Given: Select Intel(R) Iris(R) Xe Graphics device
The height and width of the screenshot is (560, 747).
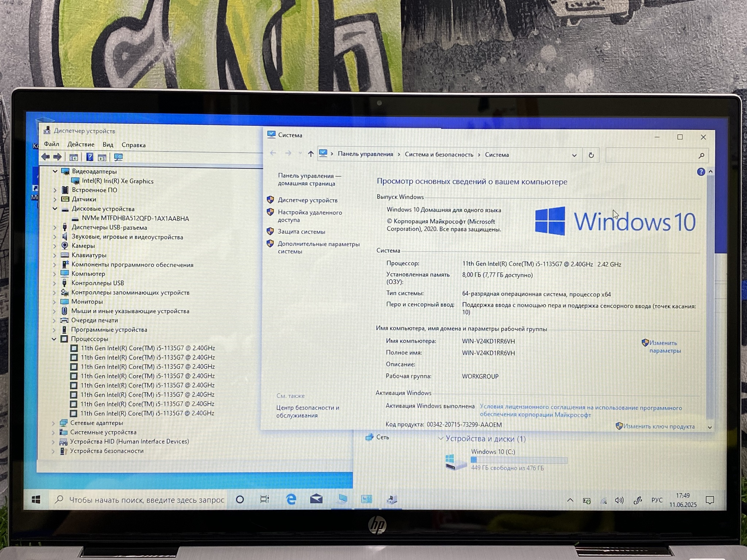Looking at the screenshot, I should 117,181.
